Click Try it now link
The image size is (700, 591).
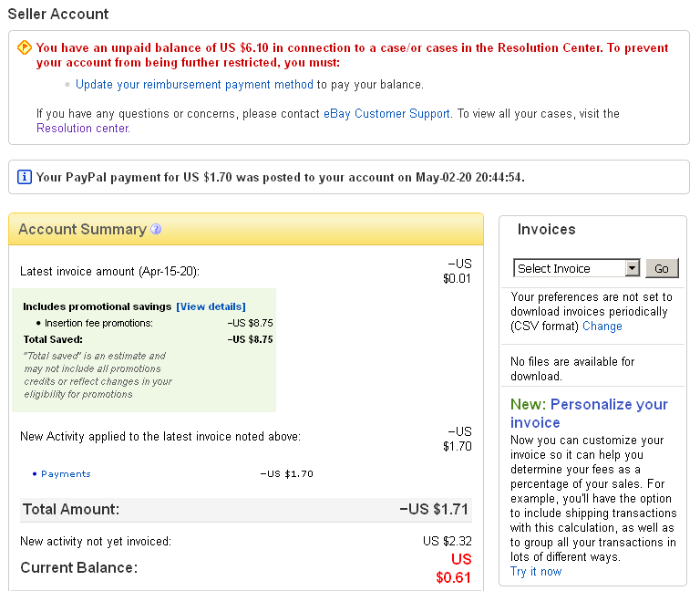(x=536, y=572)
